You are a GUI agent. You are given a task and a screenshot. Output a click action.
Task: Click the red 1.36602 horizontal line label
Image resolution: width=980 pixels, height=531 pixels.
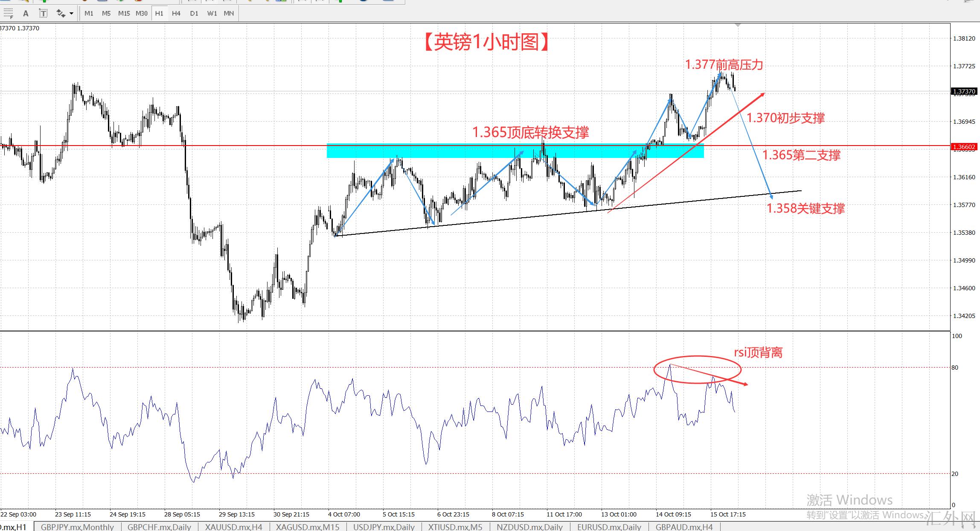[964, 147]
